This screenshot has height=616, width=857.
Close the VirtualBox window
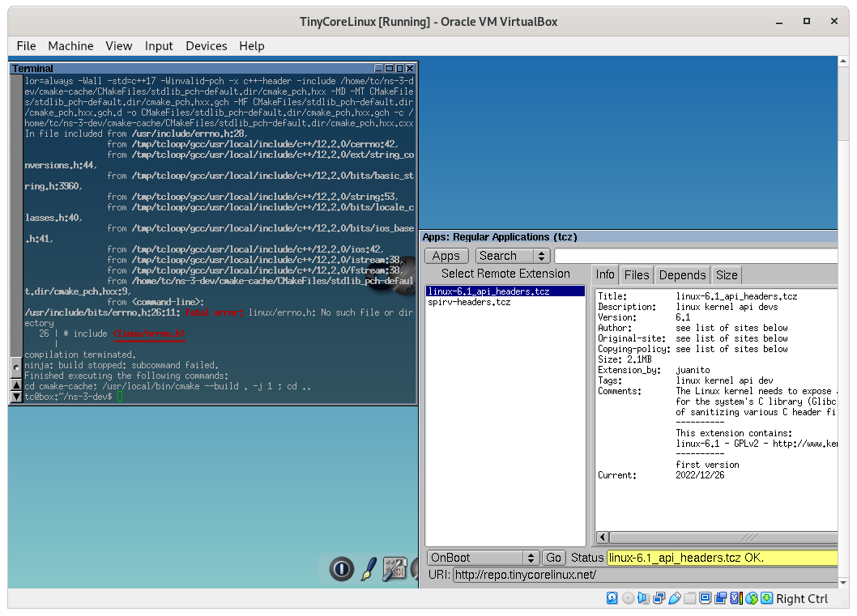[x=834, y=21]
